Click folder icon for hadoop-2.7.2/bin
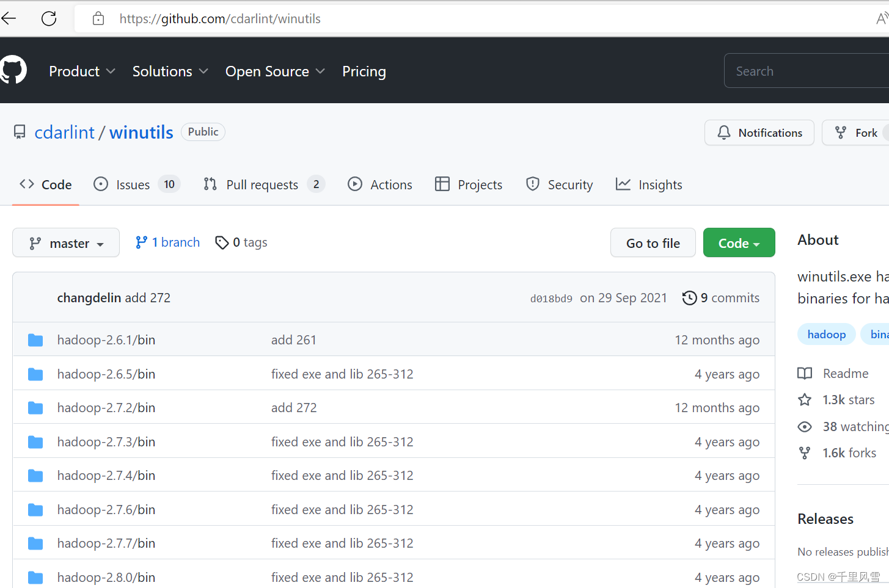This screenshot has height=588, width=889. 35,408
